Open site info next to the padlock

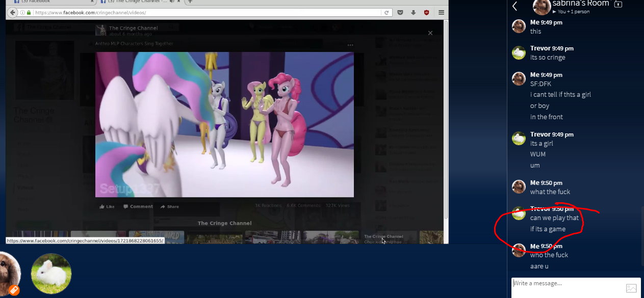[22, 12]
